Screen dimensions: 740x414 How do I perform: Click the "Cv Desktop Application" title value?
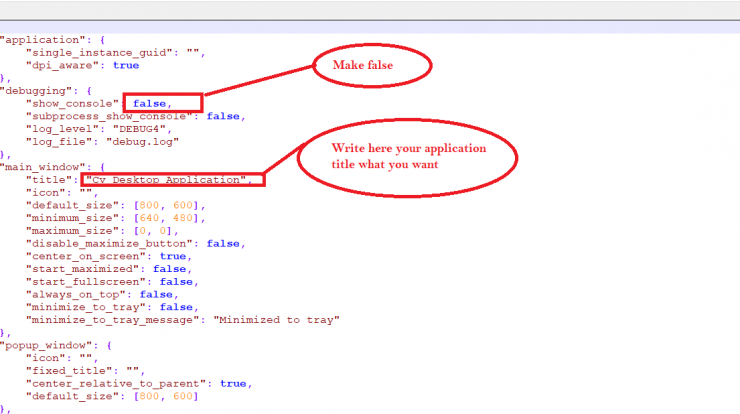(x=166, y=180)
